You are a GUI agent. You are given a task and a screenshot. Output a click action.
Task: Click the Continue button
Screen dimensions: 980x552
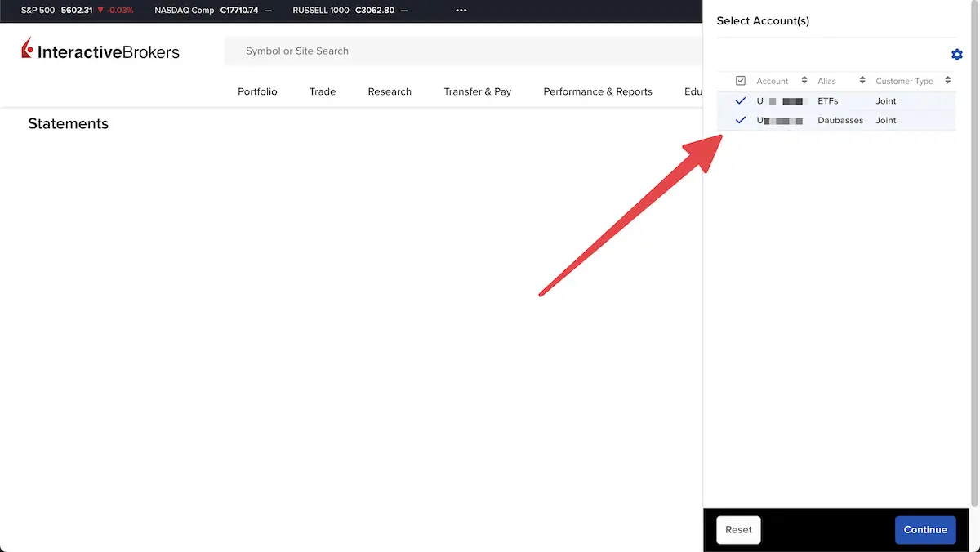[925, 530]
